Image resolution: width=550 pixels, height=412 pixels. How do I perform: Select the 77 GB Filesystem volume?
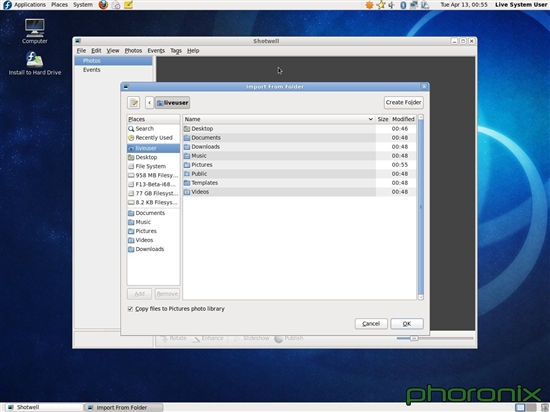pos(153,194)
